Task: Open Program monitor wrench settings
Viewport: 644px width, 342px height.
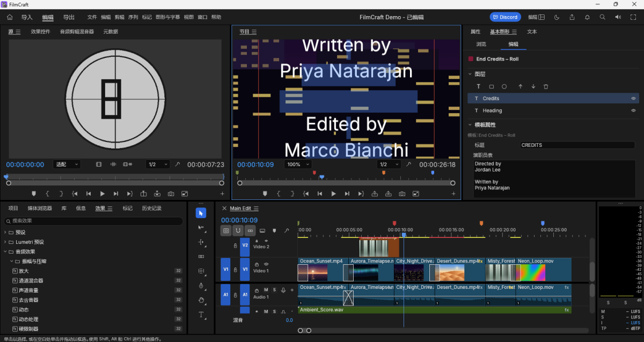Action: pyautogui.click(x=409, y=165)
